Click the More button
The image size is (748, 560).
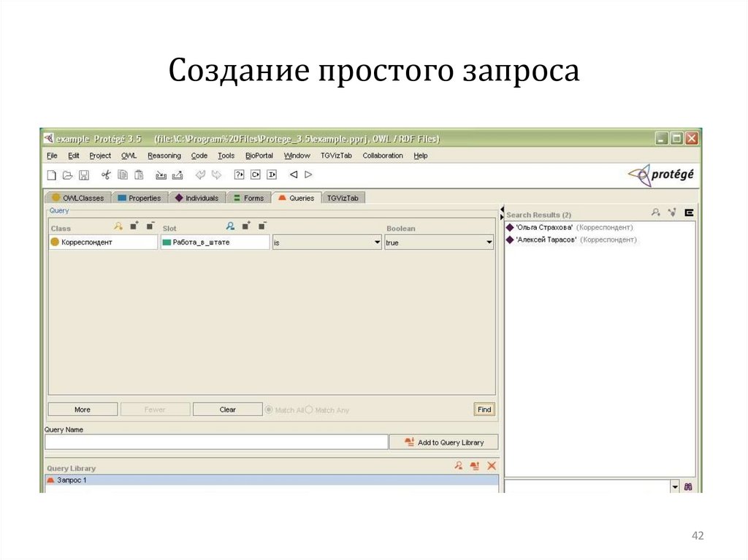[x=83, y=410]
